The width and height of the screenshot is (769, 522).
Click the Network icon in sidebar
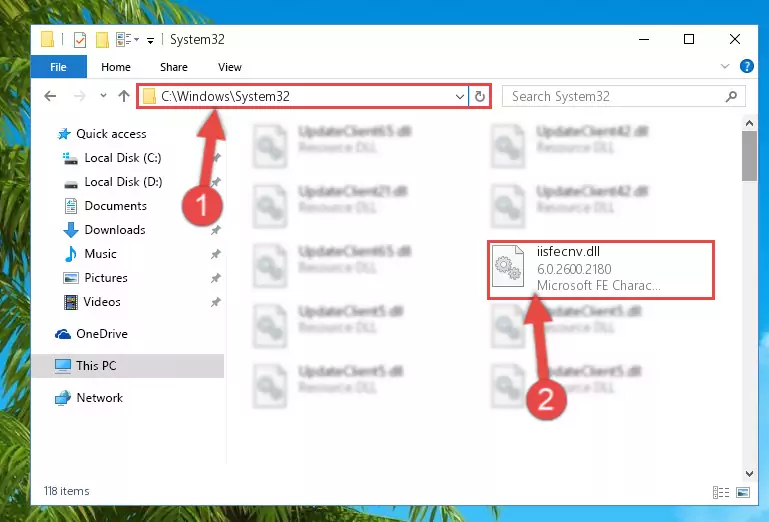point(63,398)
